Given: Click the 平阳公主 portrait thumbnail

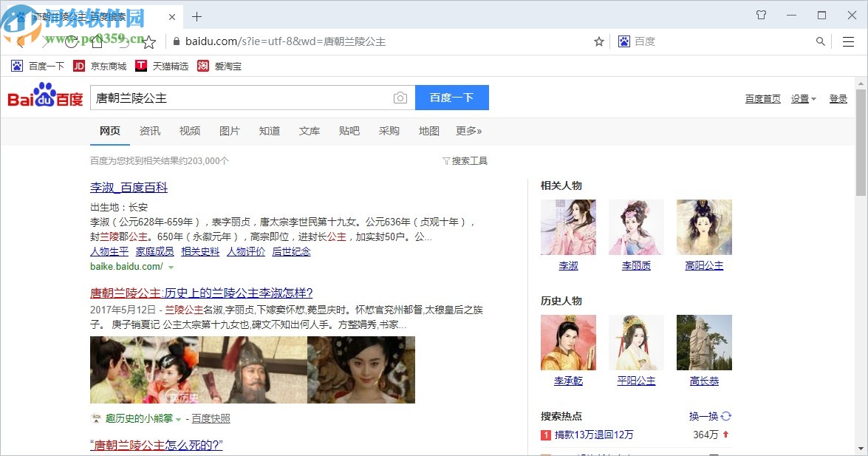Looking at the screenshot, I should pyautogui.click(x=636, y=342).
